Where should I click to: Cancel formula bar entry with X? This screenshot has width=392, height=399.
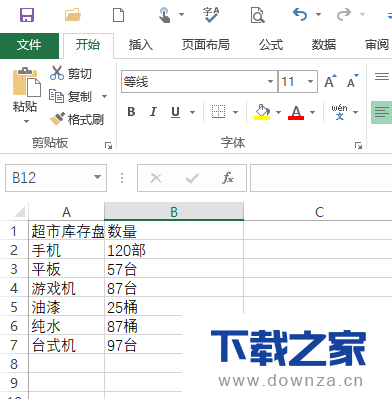(156, 178)
